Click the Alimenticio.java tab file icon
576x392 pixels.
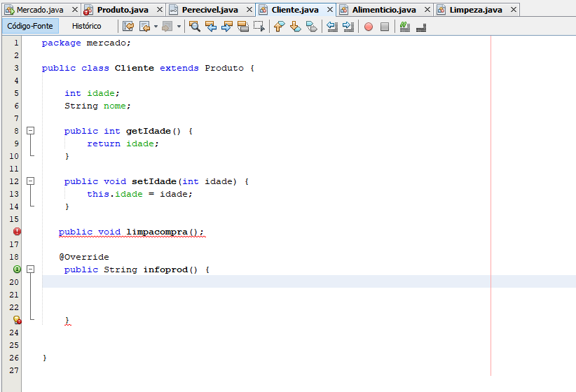point(343,10)
